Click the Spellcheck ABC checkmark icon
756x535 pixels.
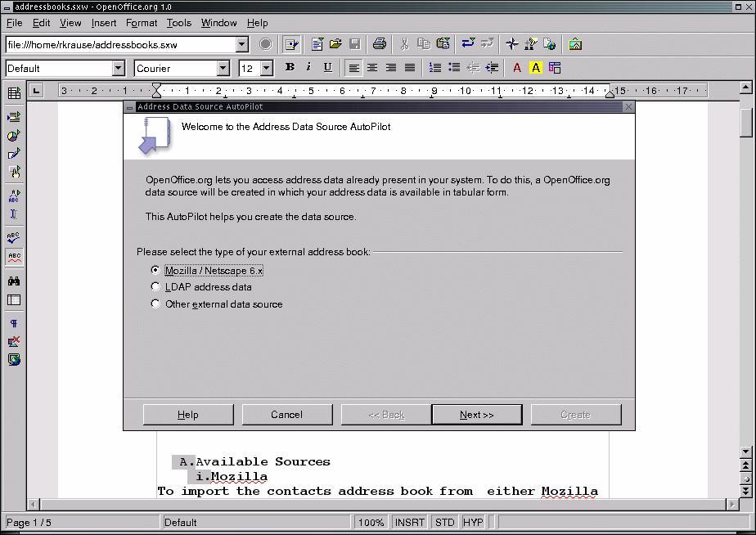[x=14, y=237]
